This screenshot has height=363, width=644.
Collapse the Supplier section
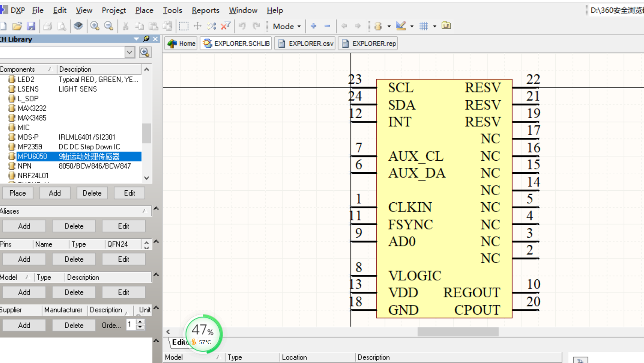point(156,307)
